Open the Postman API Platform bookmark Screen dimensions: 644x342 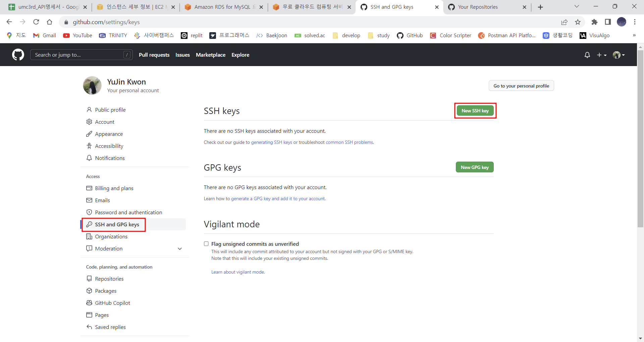[x=507, y=36]
